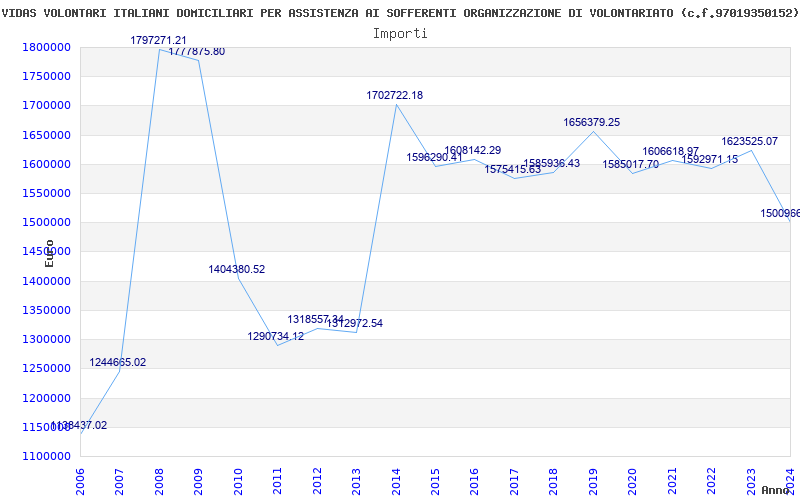Click the data label 1596290.41
This screenshot has width=800, height=500.
[434, 157]
